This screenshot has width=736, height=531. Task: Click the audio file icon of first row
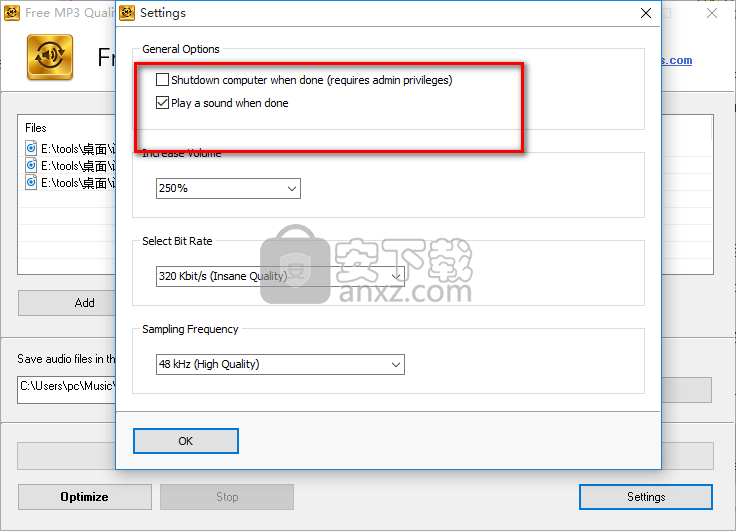31,148
